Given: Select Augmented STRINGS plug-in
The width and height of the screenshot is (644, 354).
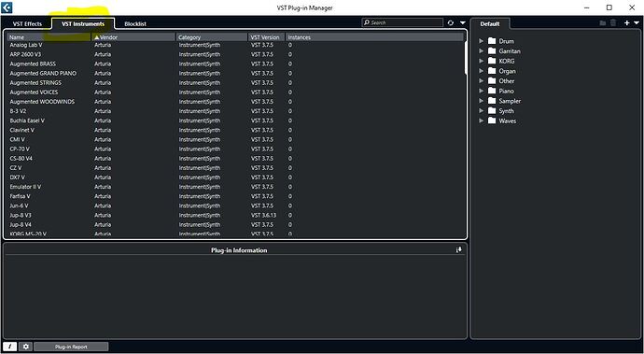Looking at the screenshot, I should point(235,82).
